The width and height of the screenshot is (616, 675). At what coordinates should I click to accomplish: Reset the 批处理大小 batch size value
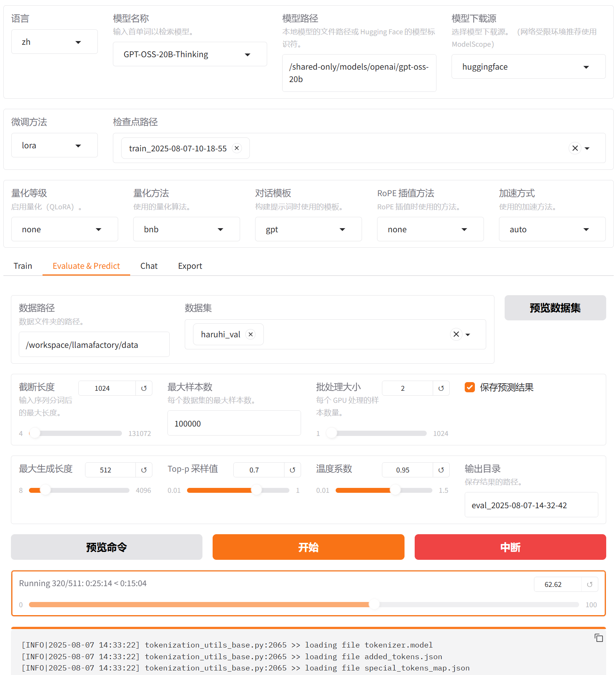click(441, 388)
